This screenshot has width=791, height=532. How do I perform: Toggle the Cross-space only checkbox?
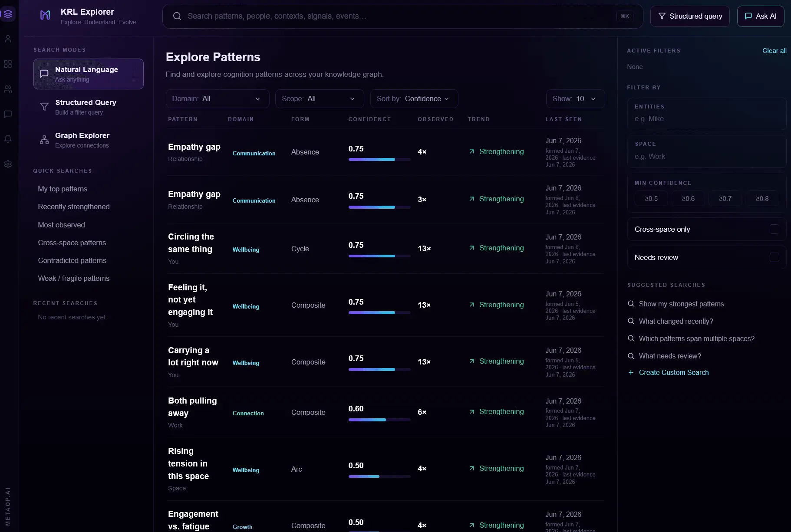774,229
